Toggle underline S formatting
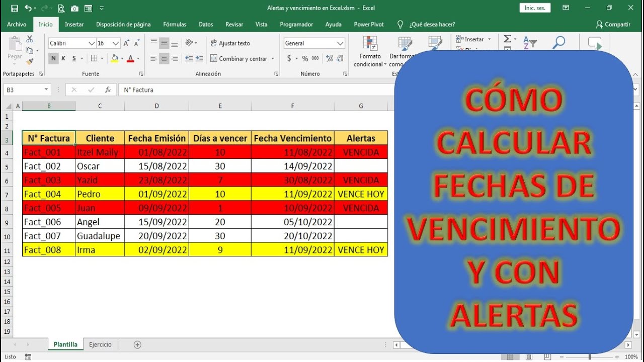The image size is (644, 362). [74, 58]
